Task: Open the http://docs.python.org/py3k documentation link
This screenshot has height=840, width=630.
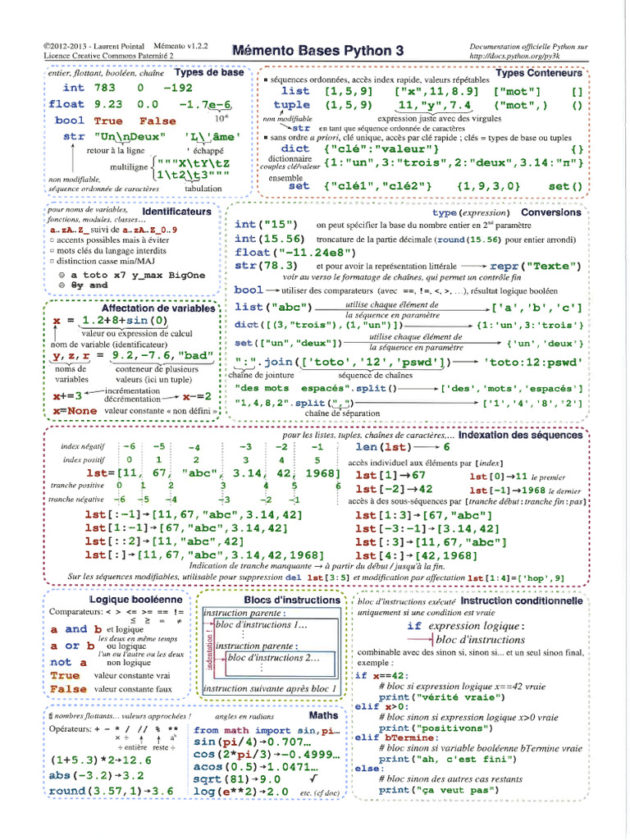Action: pos(515,56)
